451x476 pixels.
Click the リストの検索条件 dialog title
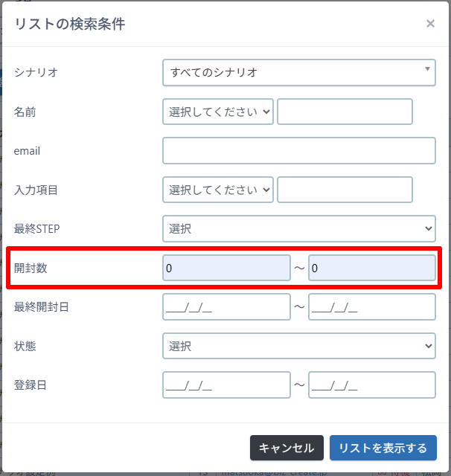pos(69,24)
